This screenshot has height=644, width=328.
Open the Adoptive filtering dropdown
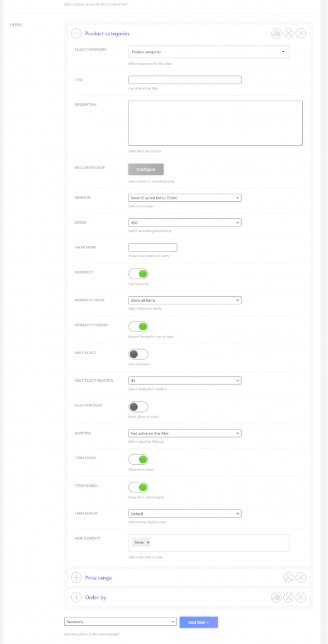click(x=185, y=433)
